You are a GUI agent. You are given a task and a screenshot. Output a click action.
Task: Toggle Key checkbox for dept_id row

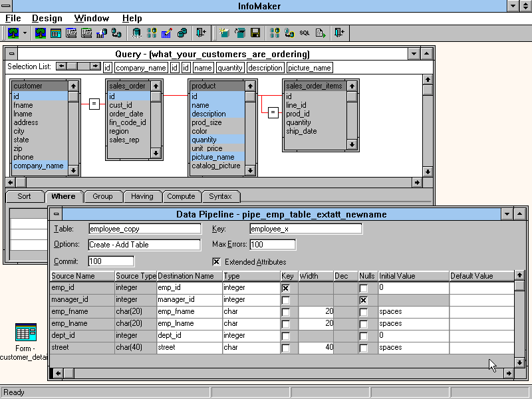click(286, 336)
